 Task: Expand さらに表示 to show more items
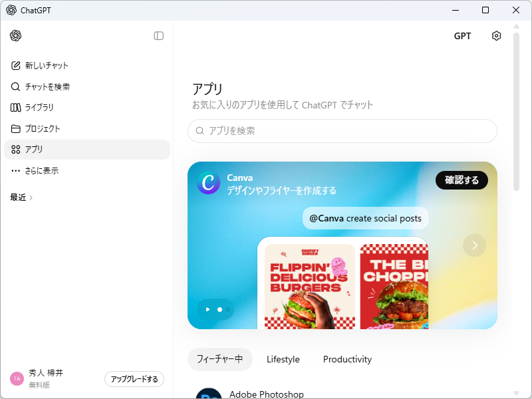pyautogui.click(x=87, y=171)
